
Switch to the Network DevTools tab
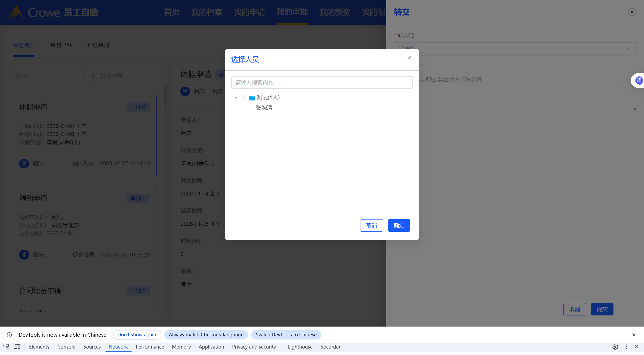pos(118,347)
